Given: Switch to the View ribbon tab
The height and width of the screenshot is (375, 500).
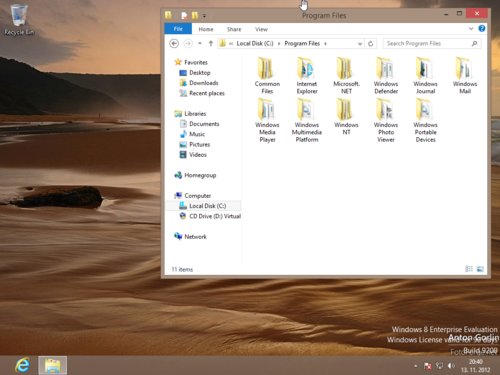Looking at the screenshot, I should 261,29.
